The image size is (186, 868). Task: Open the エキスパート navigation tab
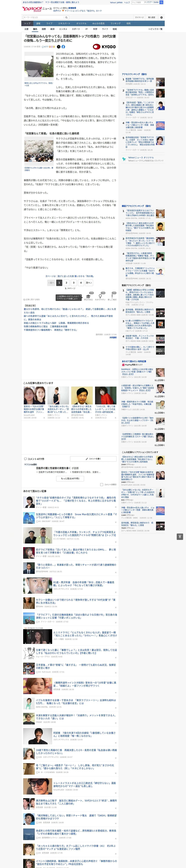(64, 24)
